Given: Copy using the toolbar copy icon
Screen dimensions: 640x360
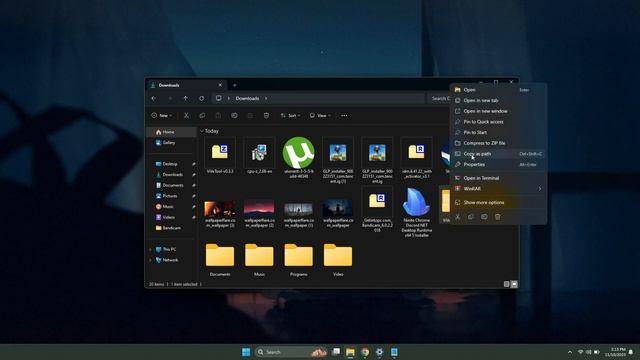Looking at the screenshot, I should coord(202,116).
